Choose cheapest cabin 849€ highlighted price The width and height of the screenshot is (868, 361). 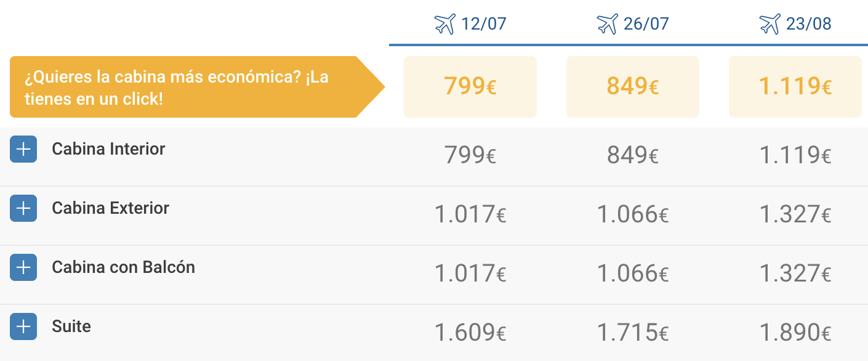click(633, 87)
